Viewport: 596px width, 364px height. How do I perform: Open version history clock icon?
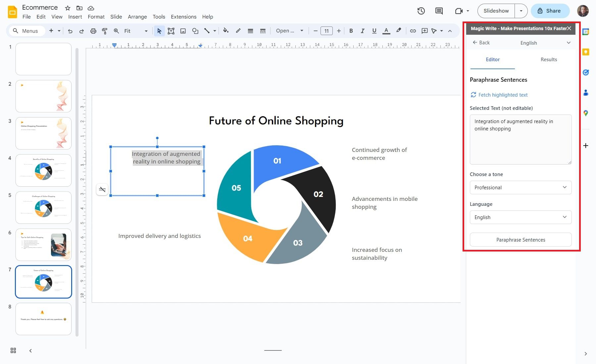[421, 11]
